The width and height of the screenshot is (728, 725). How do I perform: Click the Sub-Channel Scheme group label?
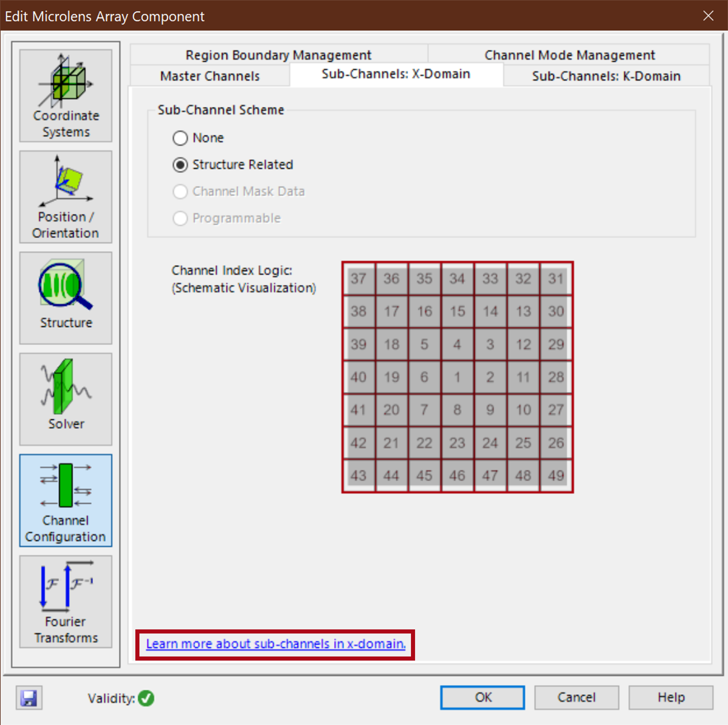221,110
